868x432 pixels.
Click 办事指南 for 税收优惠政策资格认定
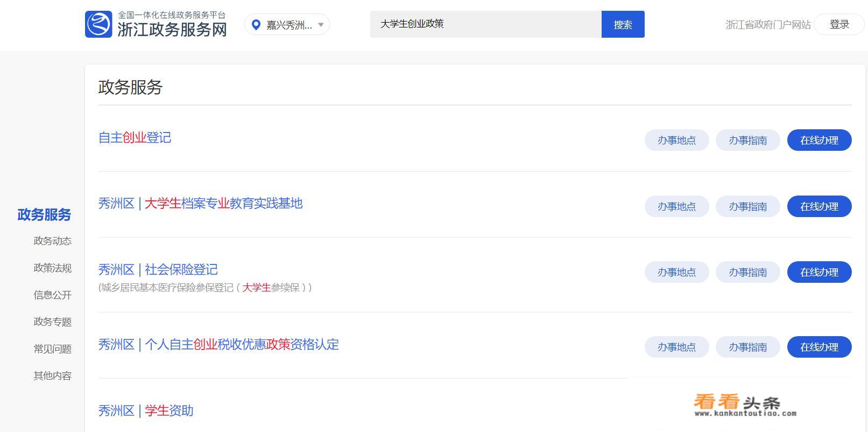pyautogui.click(x=747, y=347)
